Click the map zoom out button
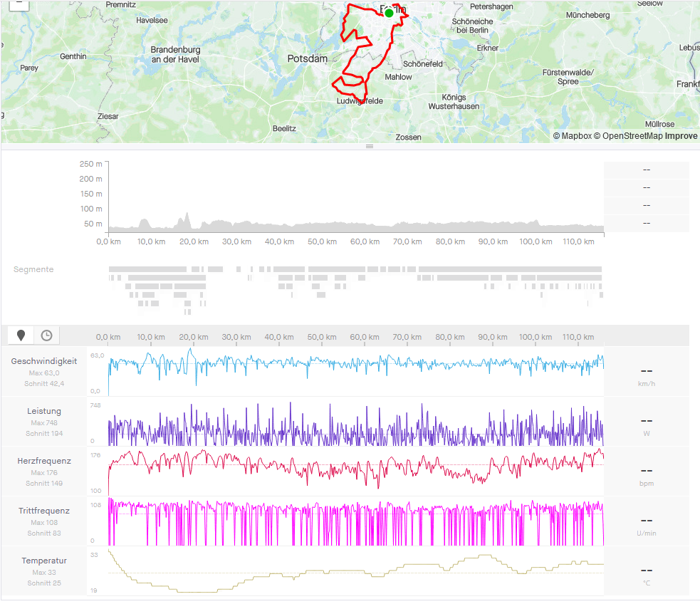The image size is (700, 604). click(x=20, y=4)
